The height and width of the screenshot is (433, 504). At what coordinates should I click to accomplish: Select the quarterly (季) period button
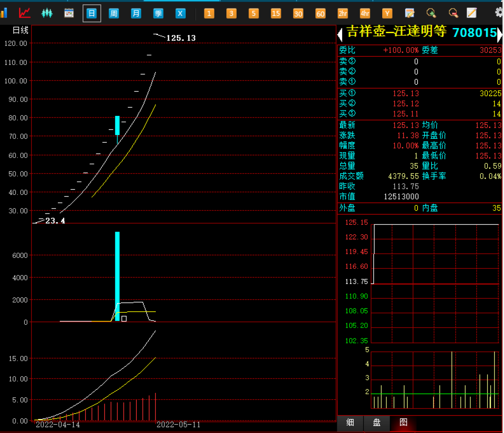pos(158,14)
